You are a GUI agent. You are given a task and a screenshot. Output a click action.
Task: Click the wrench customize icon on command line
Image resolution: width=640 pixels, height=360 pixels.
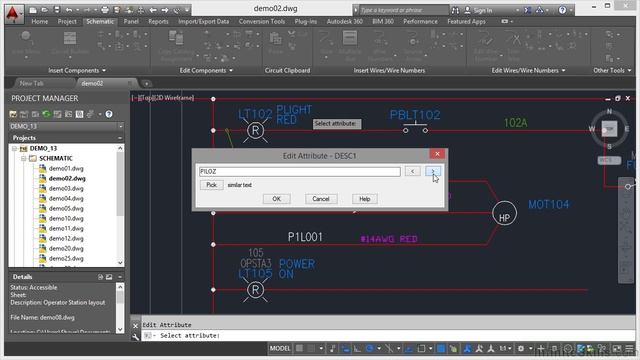[136, 336]
